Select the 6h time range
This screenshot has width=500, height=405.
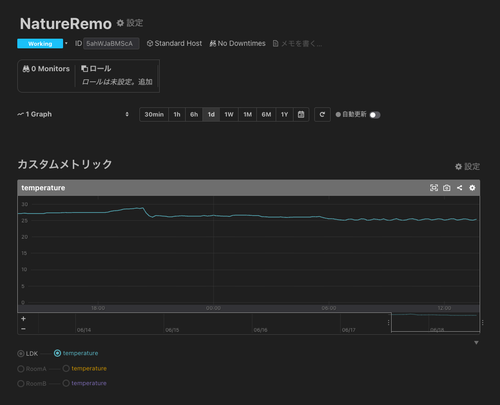pos(194,114)
